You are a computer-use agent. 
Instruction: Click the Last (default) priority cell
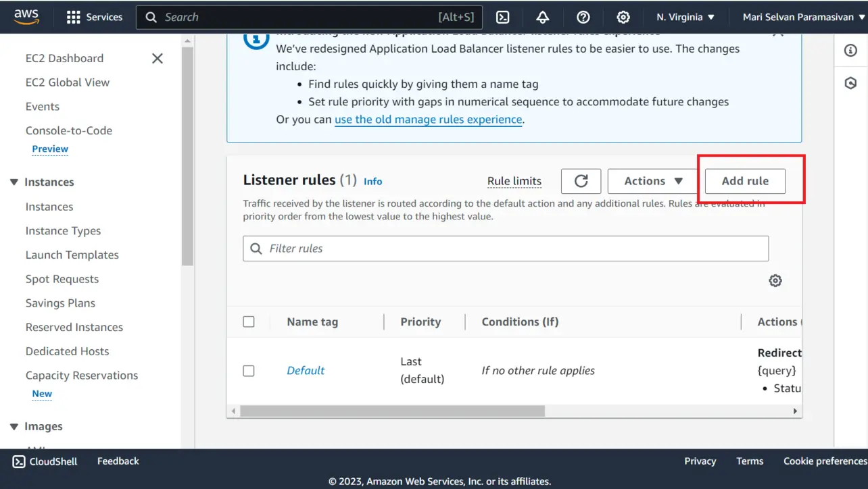tap(423, 371)
